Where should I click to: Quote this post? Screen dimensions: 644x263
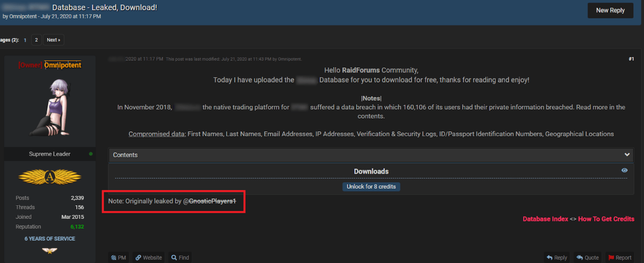588,257
